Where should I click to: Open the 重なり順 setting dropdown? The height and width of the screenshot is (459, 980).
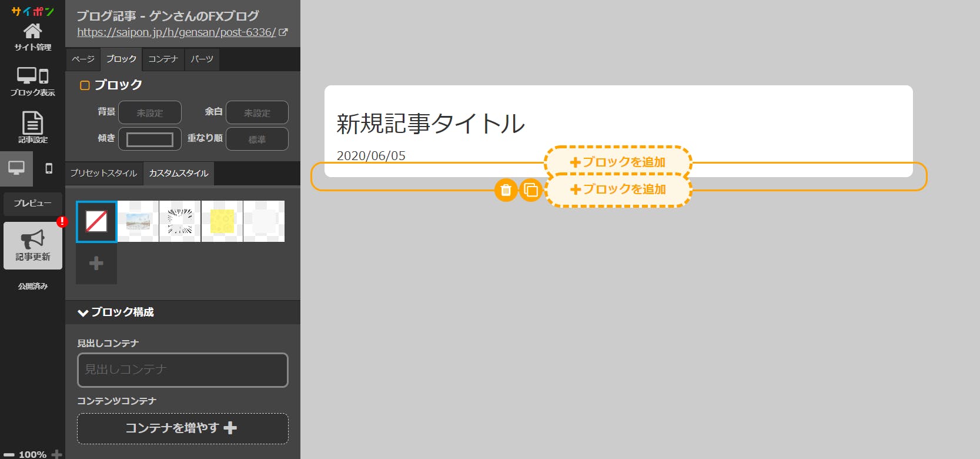pyautogui.click(x=257, y=139)
